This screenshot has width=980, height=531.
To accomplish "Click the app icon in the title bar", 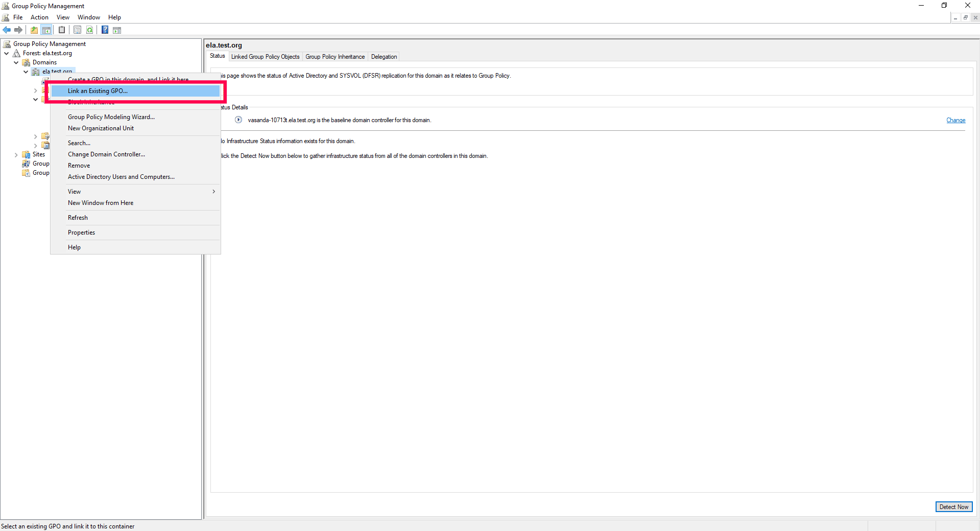I will coord(6,6).
